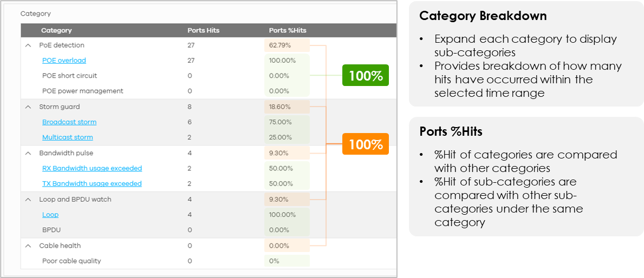Select the BPDU sub-category row
This screenshot has width=644, height=278.
(209, 230)
